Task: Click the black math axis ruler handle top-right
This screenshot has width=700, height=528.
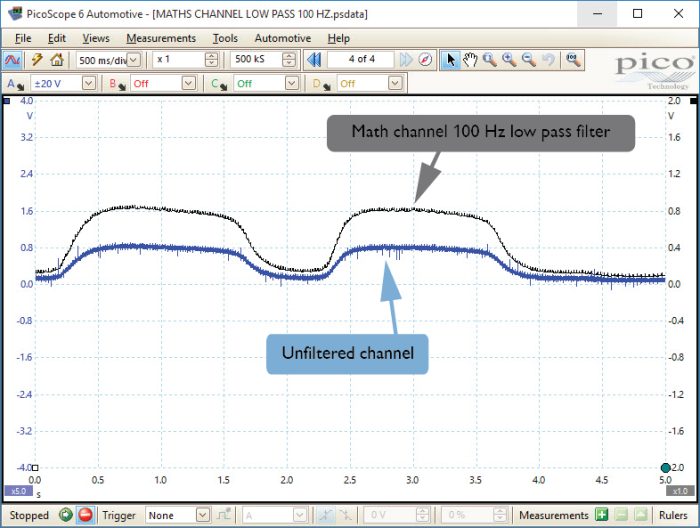Action: (x=693, y=101)
